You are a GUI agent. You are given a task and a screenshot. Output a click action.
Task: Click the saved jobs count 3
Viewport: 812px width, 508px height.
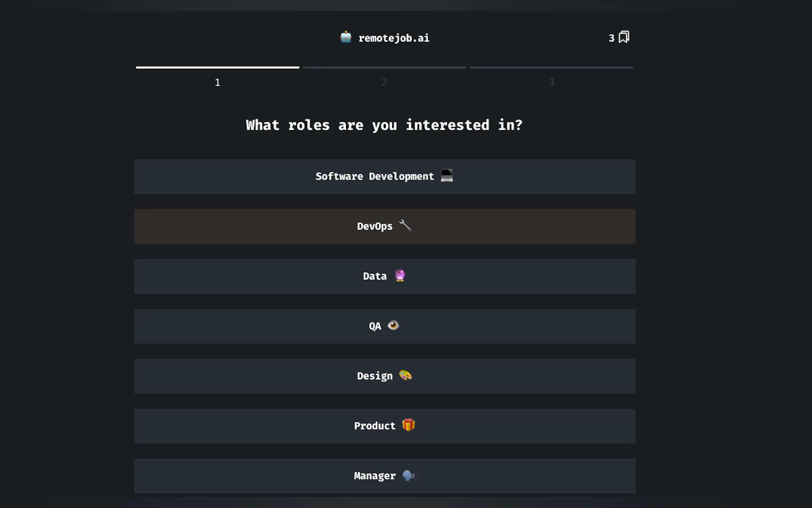point(611,38)
